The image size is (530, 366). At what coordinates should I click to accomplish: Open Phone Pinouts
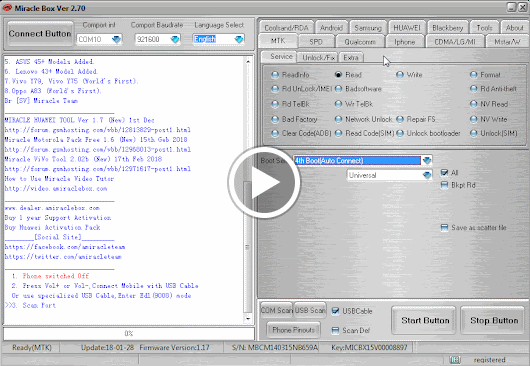click(x=293, y=330)
